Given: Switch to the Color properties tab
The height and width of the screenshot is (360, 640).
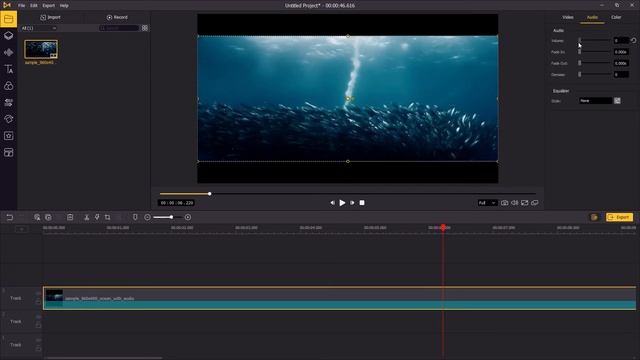Looking at the screenshot, I should tap(616, 18).
